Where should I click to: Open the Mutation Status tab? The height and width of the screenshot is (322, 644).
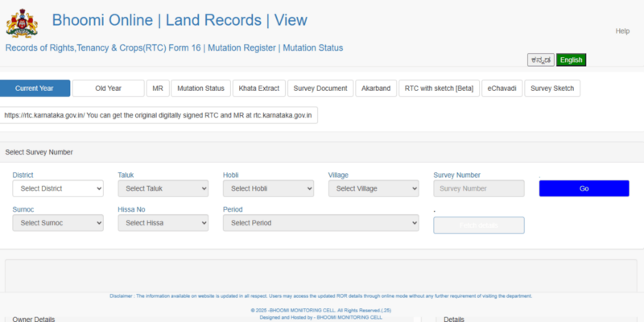200,89
